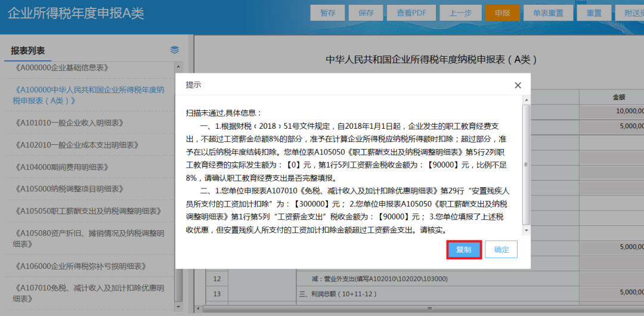Click 三、利润总额（10+11-12）row label
Image resolution: width=644 pixels, height=316 pixels.
coord(337,294)
